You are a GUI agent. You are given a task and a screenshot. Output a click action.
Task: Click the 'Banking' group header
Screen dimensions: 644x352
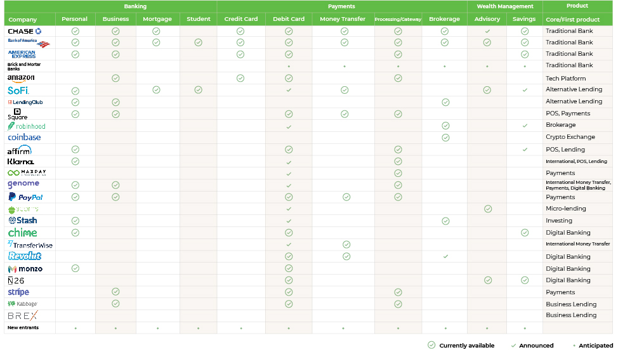point(135,6)
